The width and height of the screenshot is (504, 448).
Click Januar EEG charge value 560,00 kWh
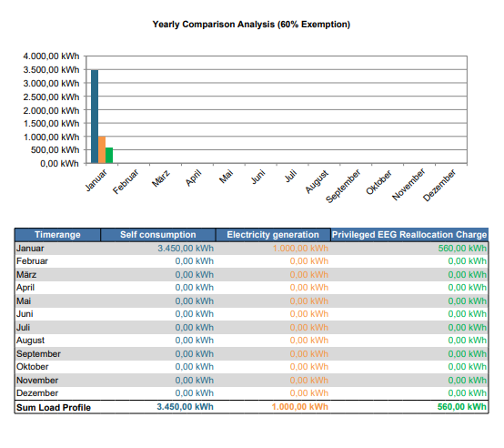click(x=462, y=249)
